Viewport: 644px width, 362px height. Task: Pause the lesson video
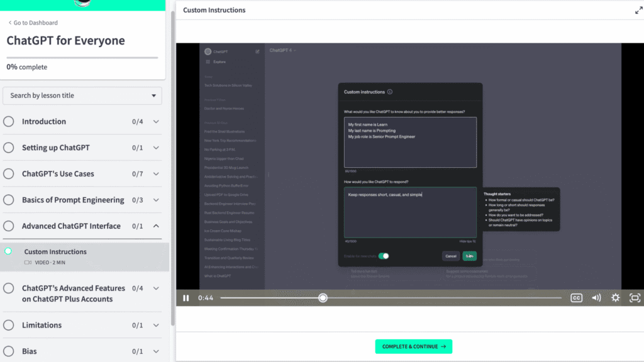click(186, 298)
